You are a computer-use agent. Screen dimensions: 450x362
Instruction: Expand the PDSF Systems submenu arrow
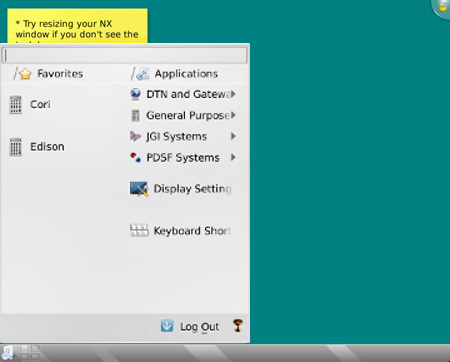click(x=233, y=157)
